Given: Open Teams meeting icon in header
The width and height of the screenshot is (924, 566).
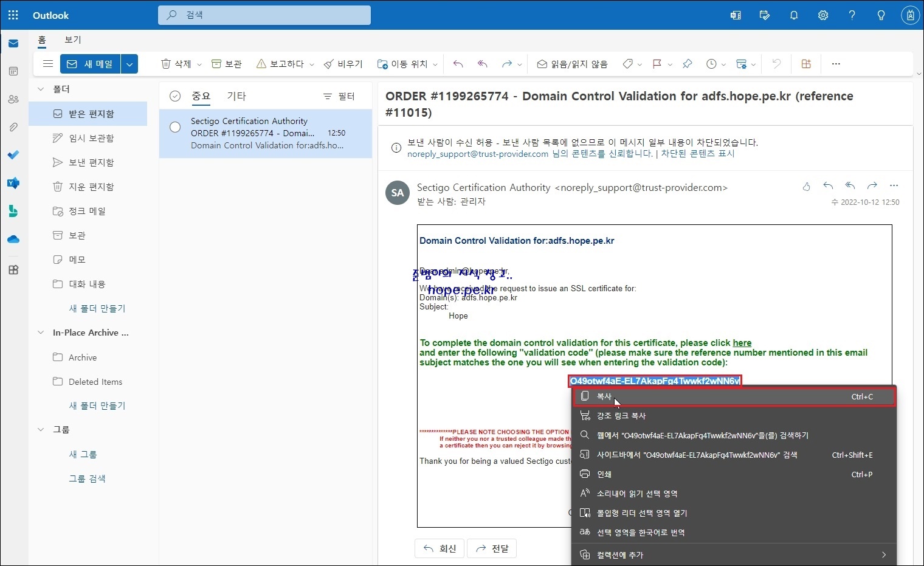Looking at the screenshot, I should [x=736, y=15].
